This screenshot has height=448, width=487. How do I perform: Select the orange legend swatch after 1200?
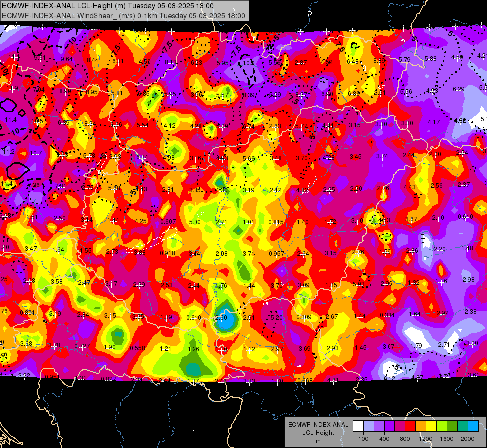tap(421, 426)
